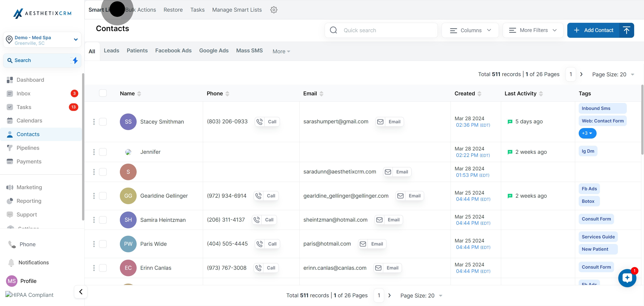The image size is (644, 306).
Task: Expand the +3 tags badge for Stacey
Action: [587, 133]
